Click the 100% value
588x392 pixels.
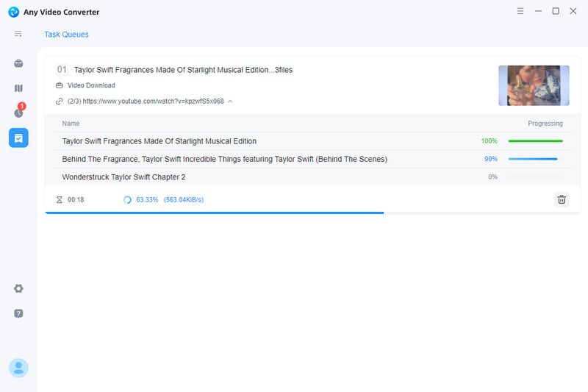point(489,141)
